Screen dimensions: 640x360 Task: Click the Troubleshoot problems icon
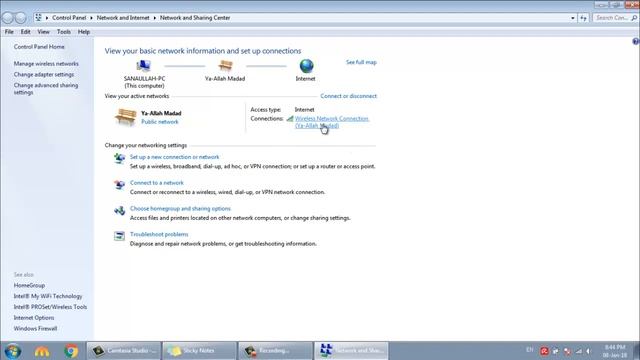(119, 236)
